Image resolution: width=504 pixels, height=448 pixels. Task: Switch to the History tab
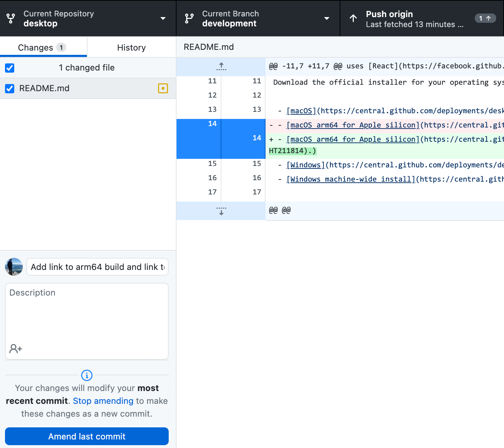[x=131, y=47]
